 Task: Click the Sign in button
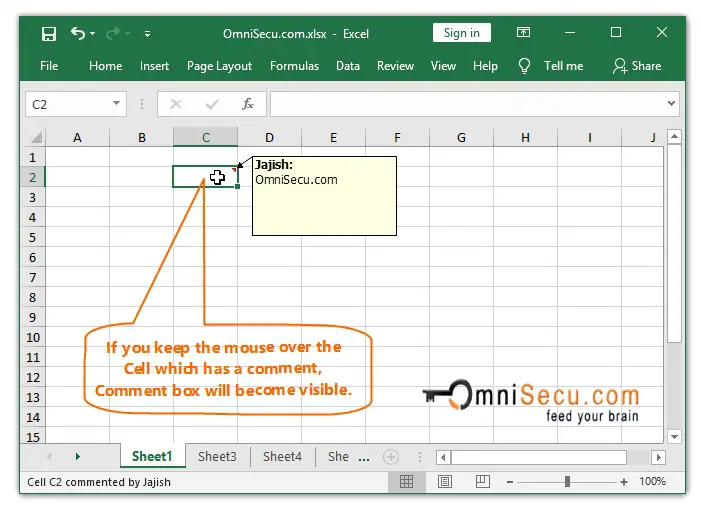pos(461,33)
